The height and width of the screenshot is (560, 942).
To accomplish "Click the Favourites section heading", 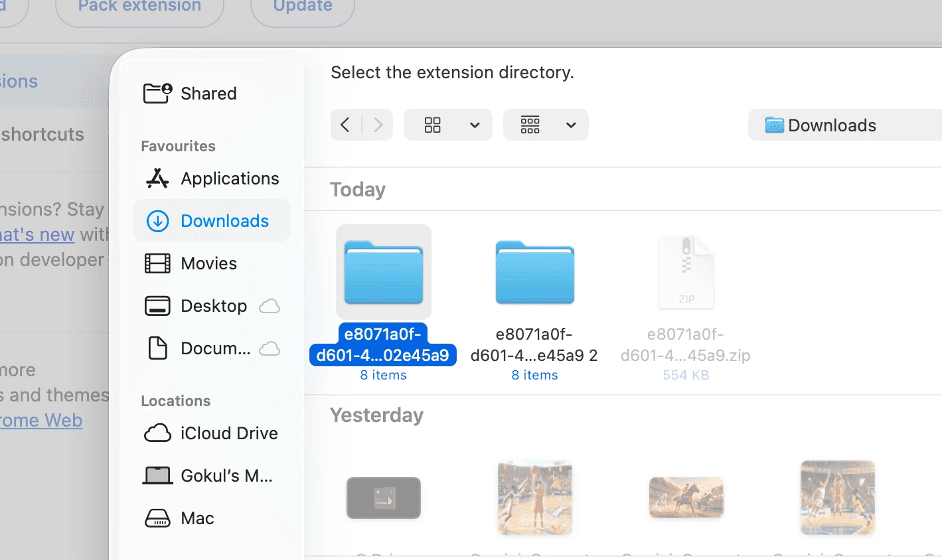I will pos(178,146).
